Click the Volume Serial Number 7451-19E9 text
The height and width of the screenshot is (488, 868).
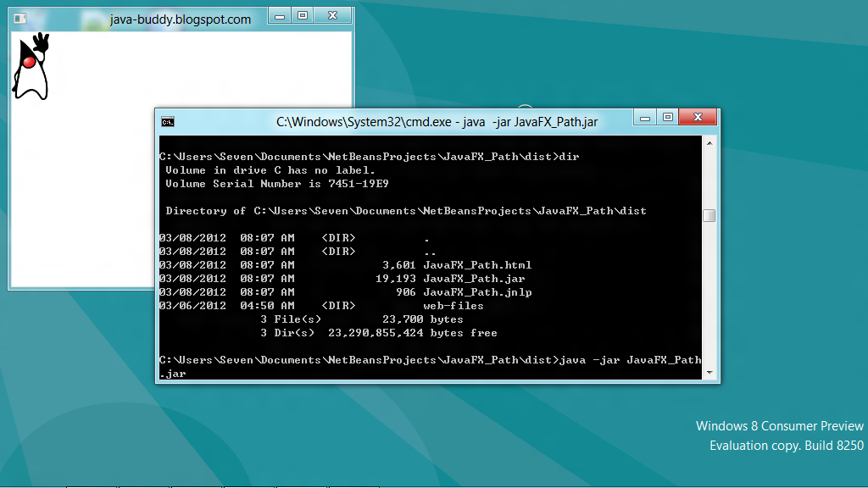277,184
